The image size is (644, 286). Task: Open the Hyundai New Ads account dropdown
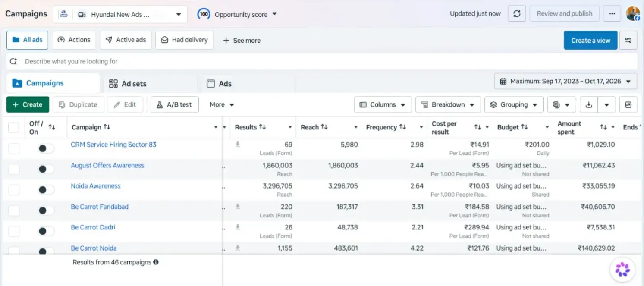[x=120, y=14]
